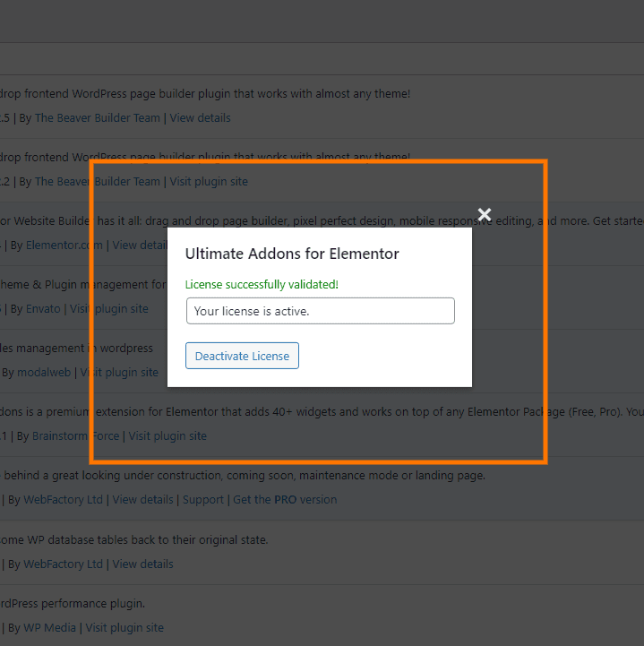The image size is (644, 646).
Task: Open WebFactory Ltd link in the database tables row
Action: click(x=63, y=564)
